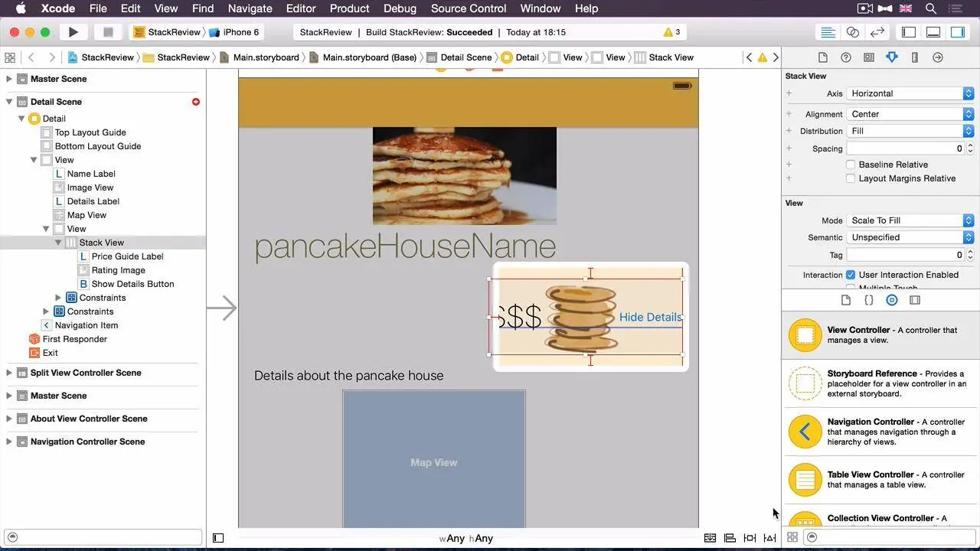Collapse the Detail Scene tree item
Image resolution: width=980 pixels, height=551 pixels.
point(9,101)
